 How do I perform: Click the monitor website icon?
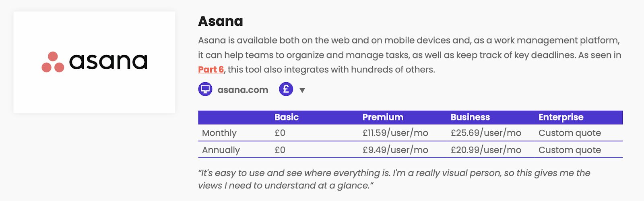(x=205, y=89)
